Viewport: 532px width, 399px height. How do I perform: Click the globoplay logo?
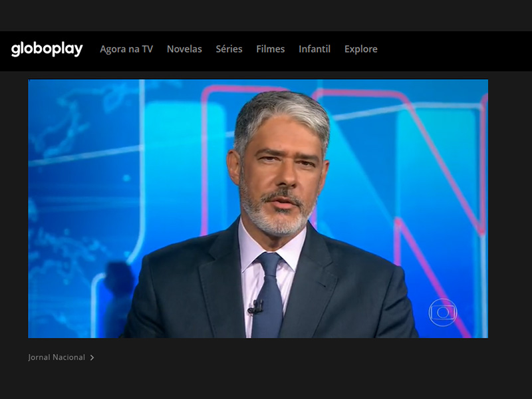tap(47, 49)
